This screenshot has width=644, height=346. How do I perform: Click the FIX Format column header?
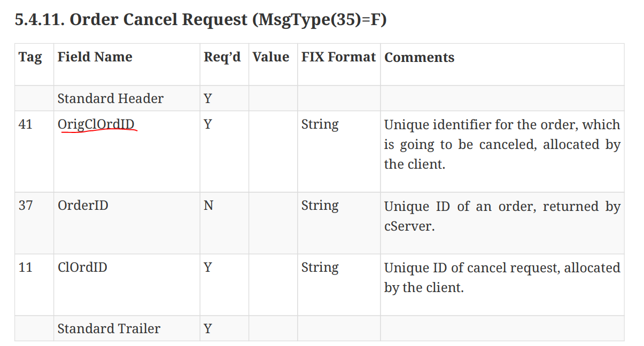coord(338,57)
